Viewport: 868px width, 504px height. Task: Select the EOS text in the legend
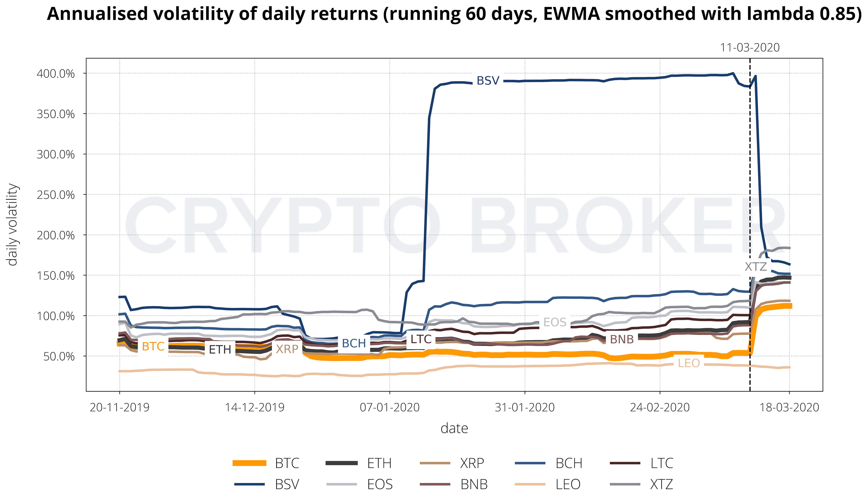pyautogui.click(x=380, y=485)
